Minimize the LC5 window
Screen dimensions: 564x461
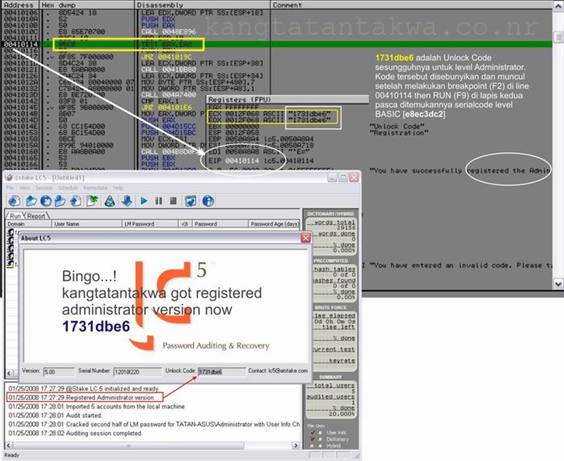pos(332,177)
